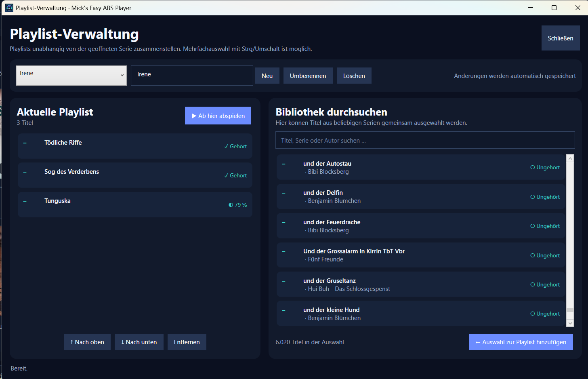The height and width of the screenshot is (379, 588).
Task: Click the dash marker beside Und der Grossalarm in Kirrin
Action: coord(283,251)
